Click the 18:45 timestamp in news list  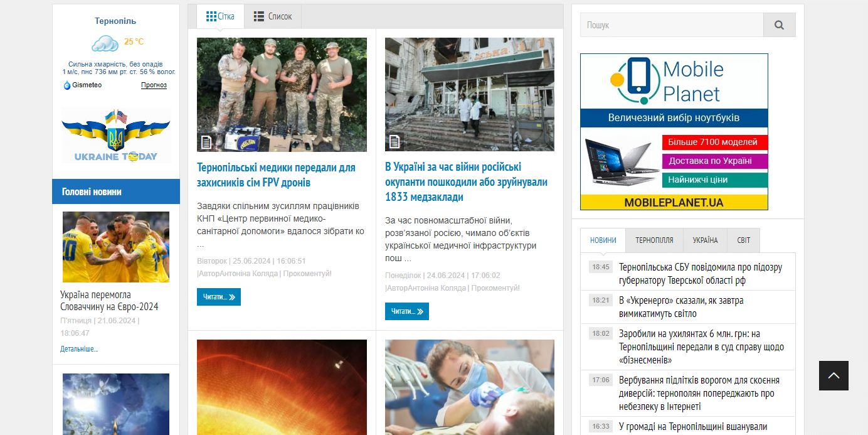(x=601, y=267)
